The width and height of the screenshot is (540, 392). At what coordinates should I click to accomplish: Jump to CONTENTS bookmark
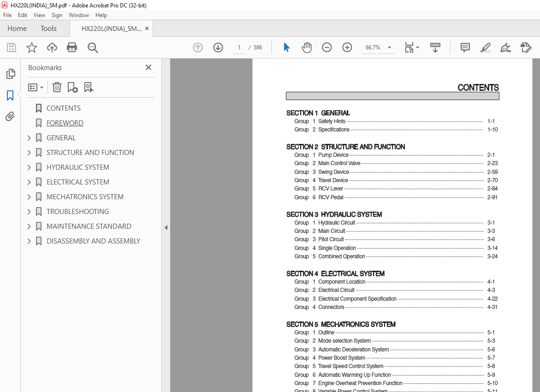coord(64,108)
